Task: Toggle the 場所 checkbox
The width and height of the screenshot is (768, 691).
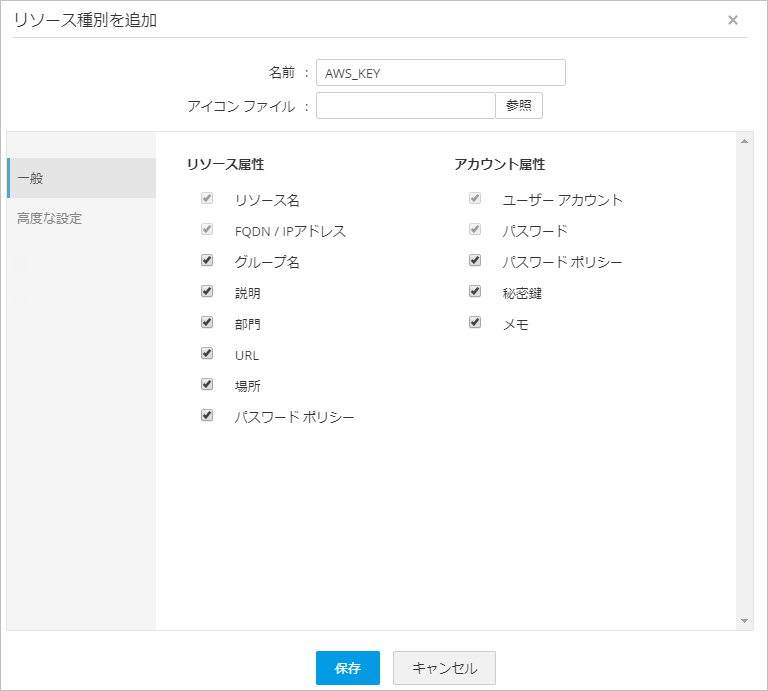Action: 207,384
